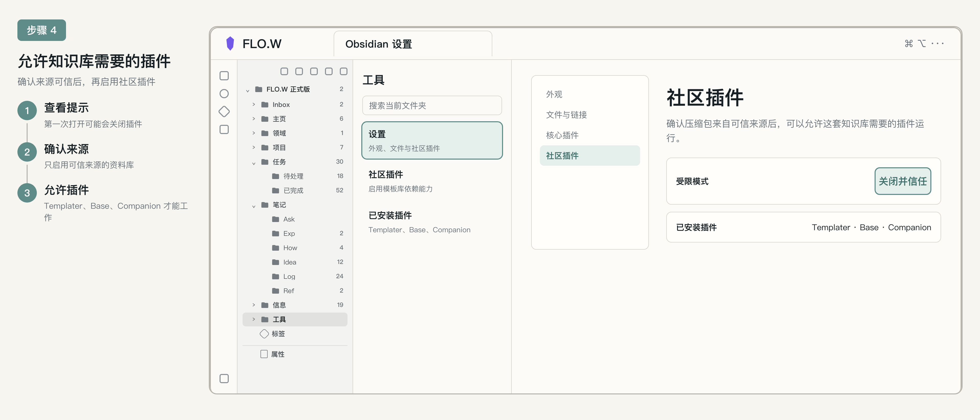Click the purple Obsidian logo icon
Viewport: 980px width, 420px height.
click(x=230, y=43)
